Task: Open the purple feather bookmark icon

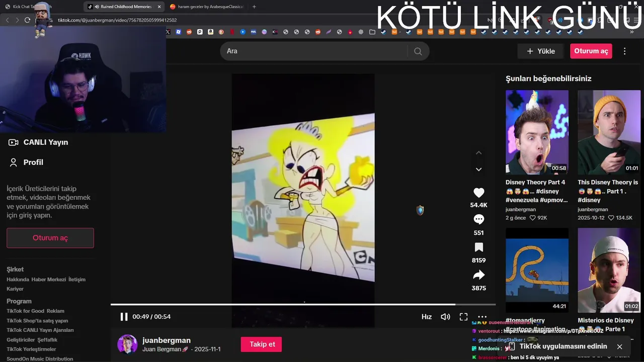Action: tap(329, 32)
